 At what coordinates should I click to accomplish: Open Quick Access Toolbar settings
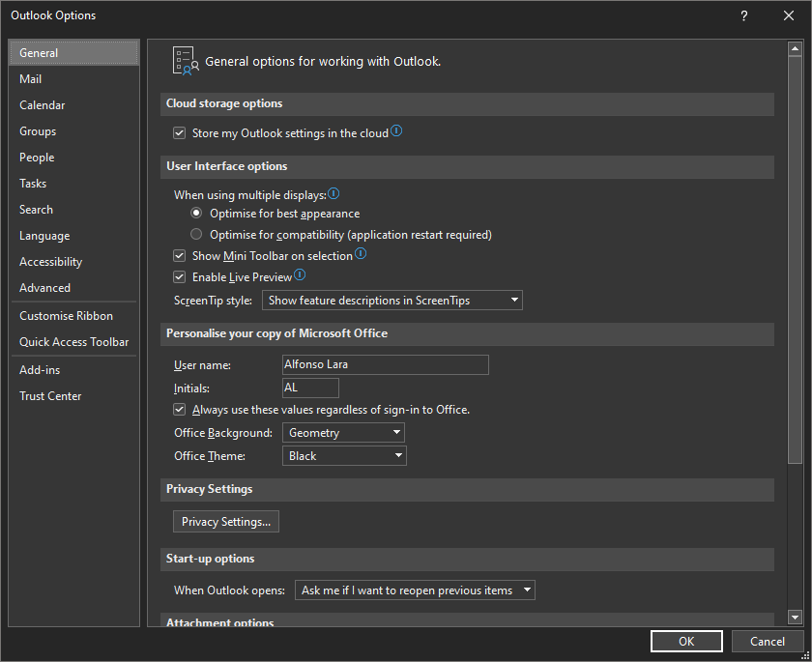click(x=74, y=342)
